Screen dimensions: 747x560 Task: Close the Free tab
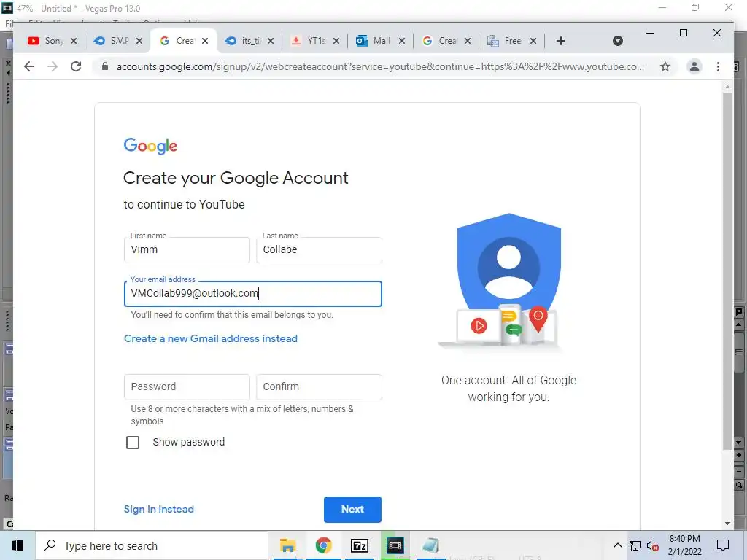coord(533,41)
